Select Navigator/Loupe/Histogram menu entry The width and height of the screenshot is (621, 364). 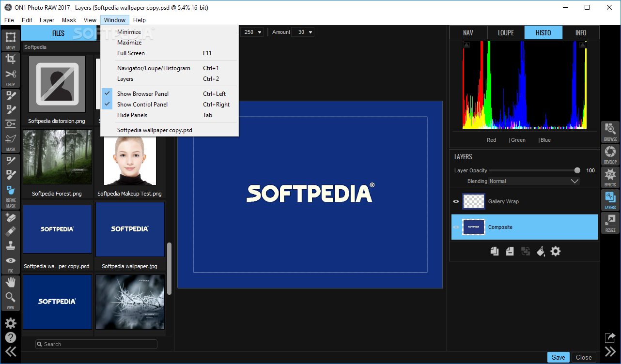click(170, 68)
